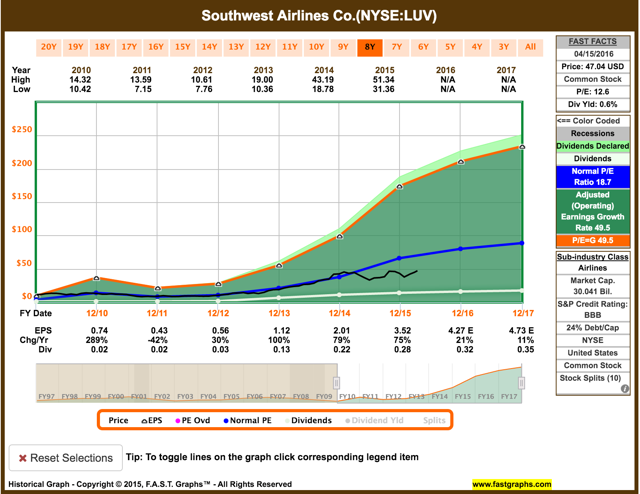Click FY05 in the range navigator
Viewport: 640px width, 494px height.
(231, 396)
